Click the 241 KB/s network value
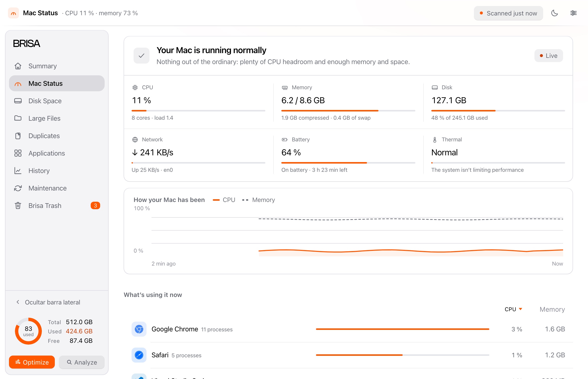The height and width of the screenshot is (379, 588). (152, 152)
